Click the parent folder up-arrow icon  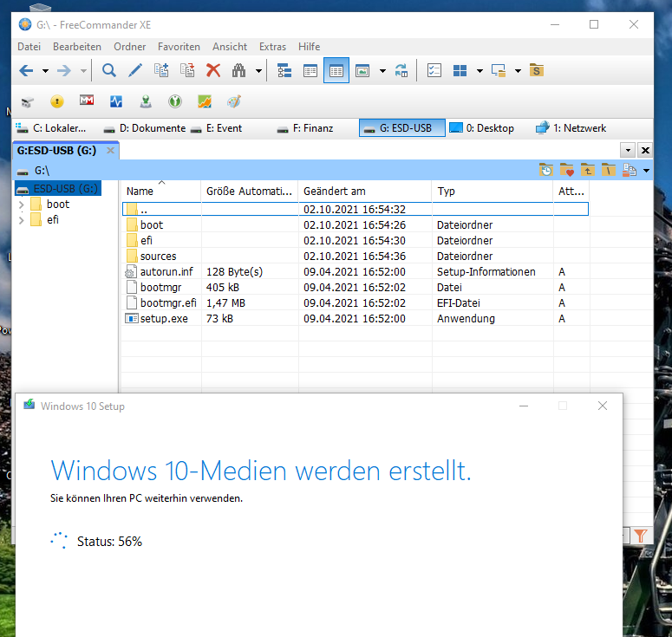pos(588,170)
